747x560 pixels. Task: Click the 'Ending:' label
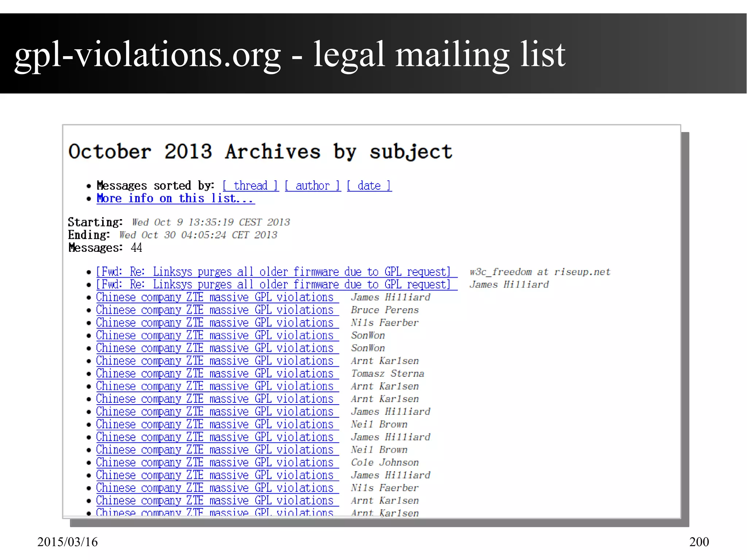coord(89,235)
